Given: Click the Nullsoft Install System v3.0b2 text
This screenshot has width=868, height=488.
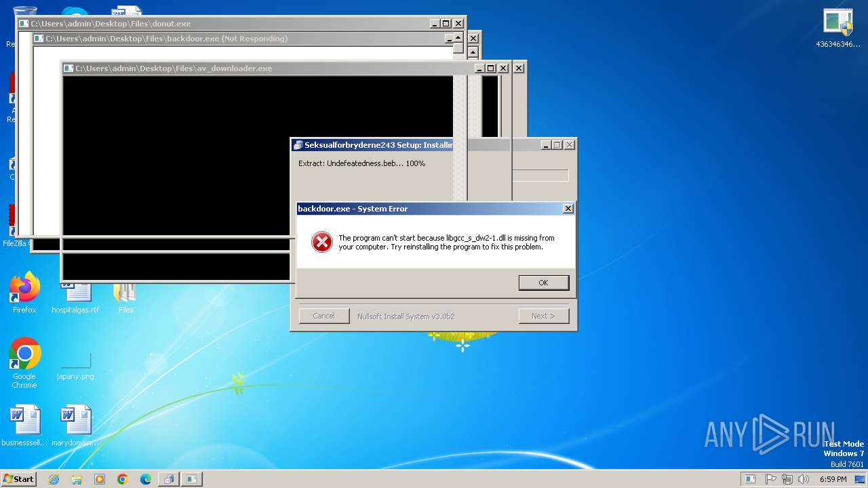Looking at the screenshot, I should click(406, 317).
